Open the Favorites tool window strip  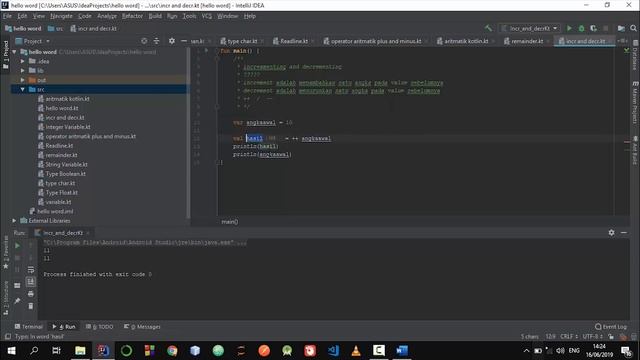tap(6, 252)
